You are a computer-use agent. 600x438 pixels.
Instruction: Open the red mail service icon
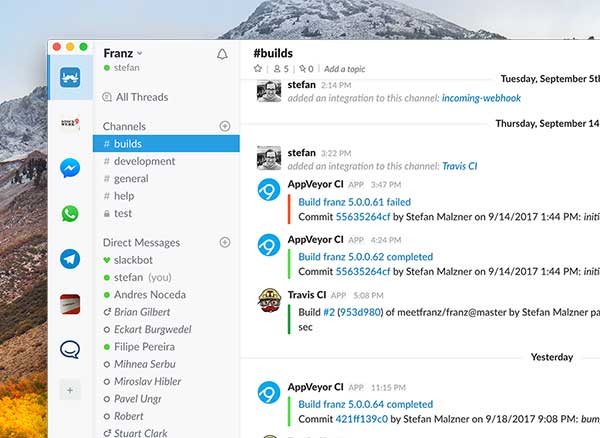pyautogui.click(x=70, y=304)
